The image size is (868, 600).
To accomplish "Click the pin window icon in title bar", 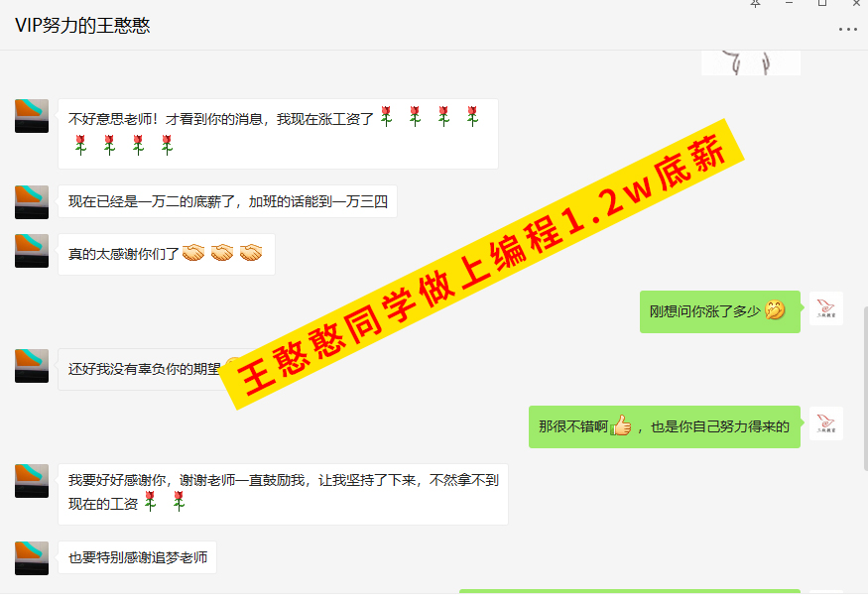I will pos(755,3).
